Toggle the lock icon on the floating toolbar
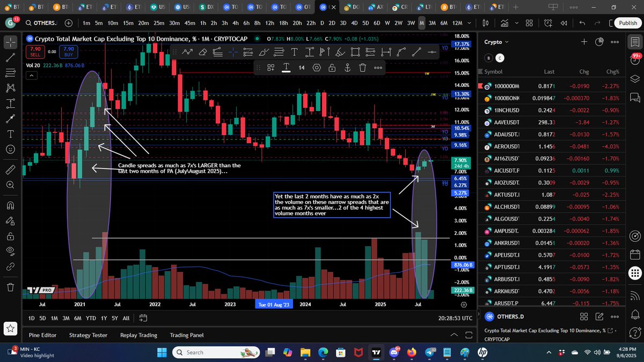This screenshot has width=644, height=362. pos(332,68)
